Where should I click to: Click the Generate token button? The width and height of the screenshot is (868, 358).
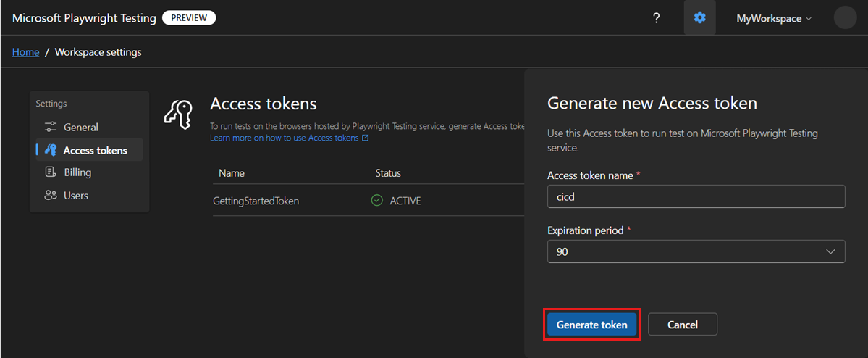(x=591, y=324)
